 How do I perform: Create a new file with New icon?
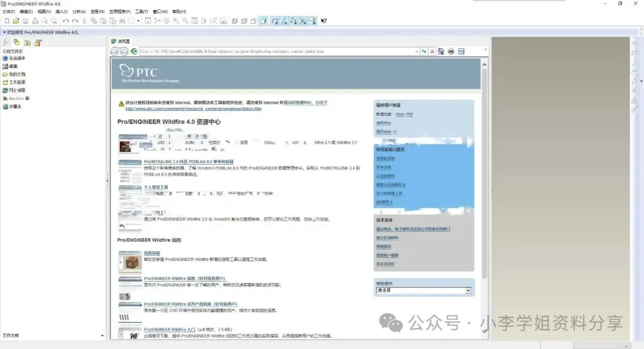[x=7, y=20]
